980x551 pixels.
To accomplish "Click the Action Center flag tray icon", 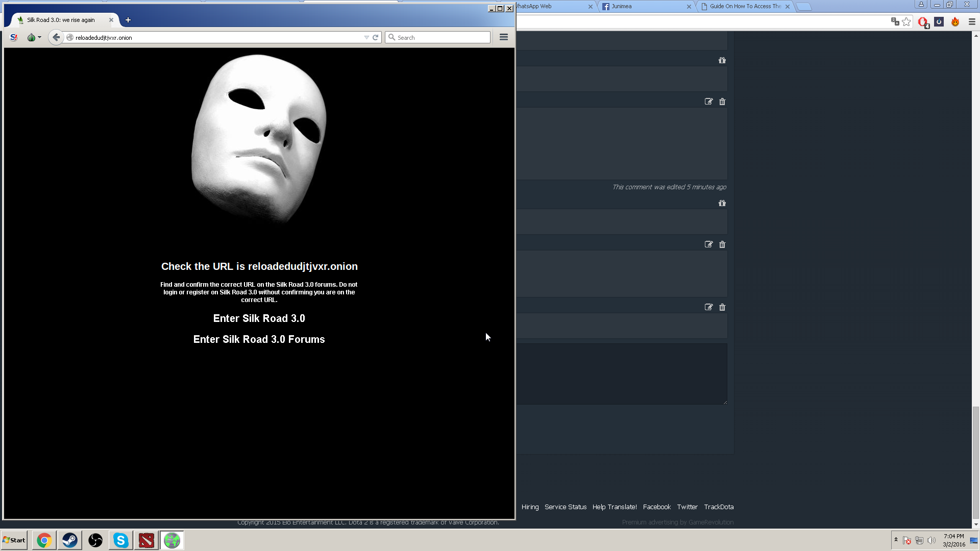I will [907, 540].
